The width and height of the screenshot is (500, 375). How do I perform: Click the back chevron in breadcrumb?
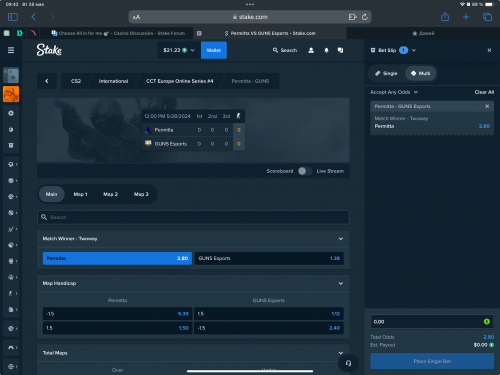47,81
